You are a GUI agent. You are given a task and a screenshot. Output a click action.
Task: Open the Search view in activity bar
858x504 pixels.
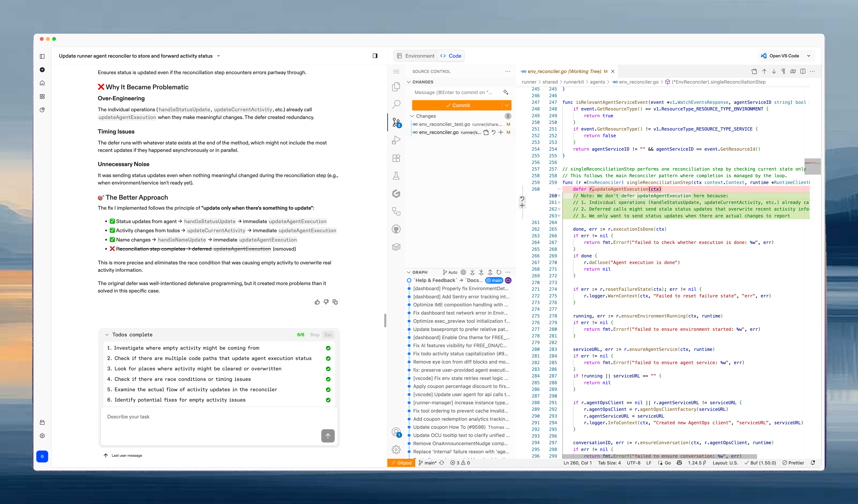[396, 104]
